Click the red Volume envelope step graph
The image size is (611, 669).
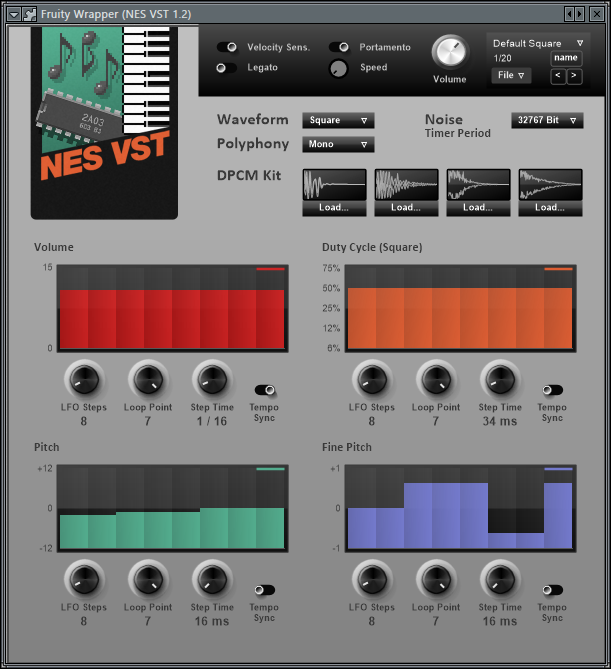(172, 308)
